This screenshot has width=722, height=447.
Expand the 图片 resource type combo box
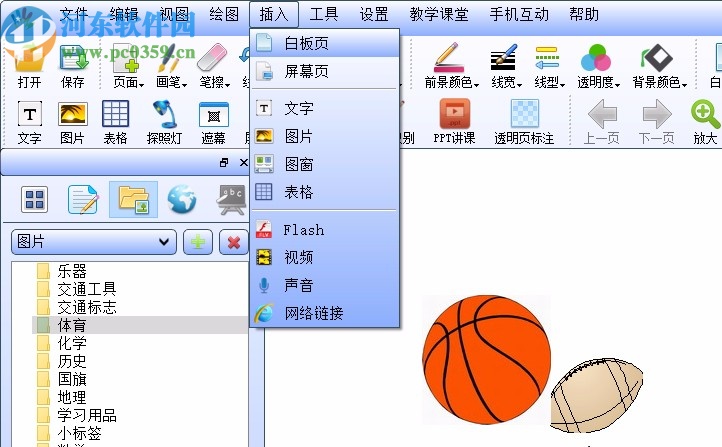pos(94,242)
